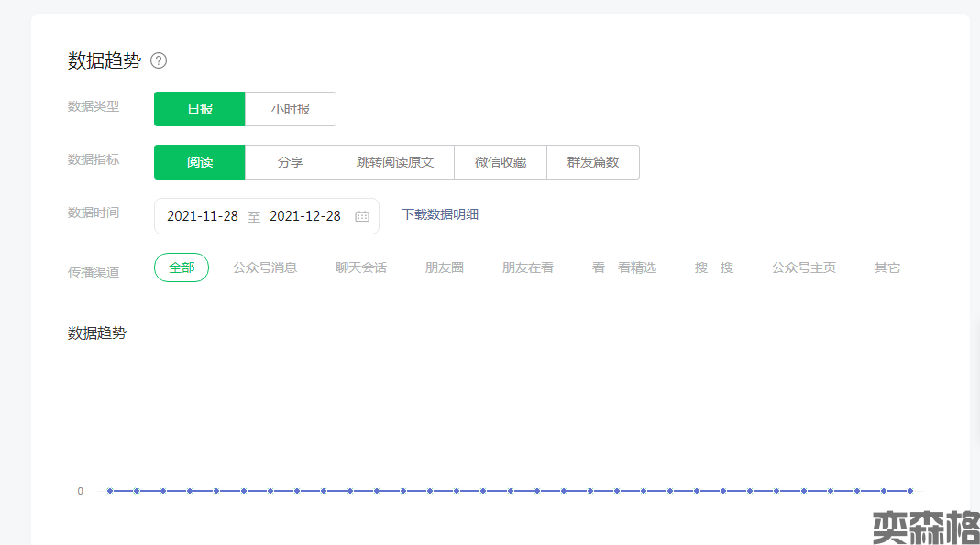Switch to 小时报 data type

coord(290,109)
